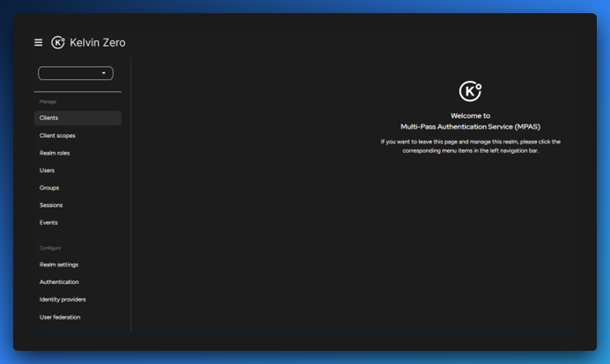Viewport: 610px width, 364px height.
Task: Open the Clients menu item
Action: 77,118
